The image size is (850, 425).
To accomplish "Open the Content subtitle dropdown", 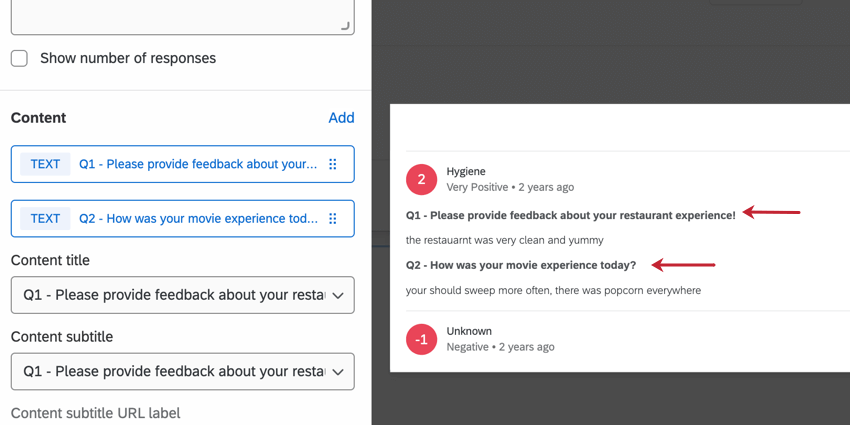I will [182, 371].
